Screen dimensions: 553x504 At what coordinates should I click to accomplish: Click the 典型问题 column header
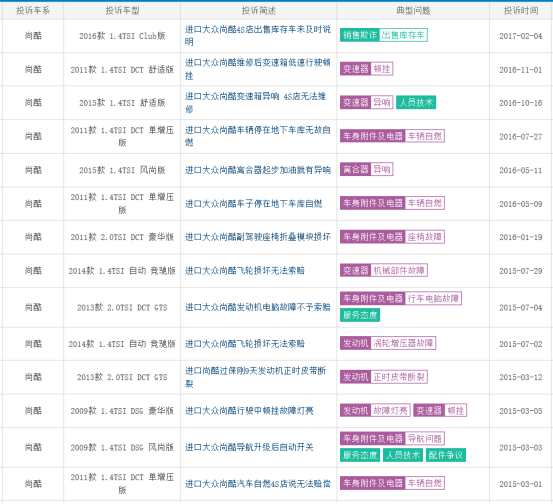[x=413, y=11]
